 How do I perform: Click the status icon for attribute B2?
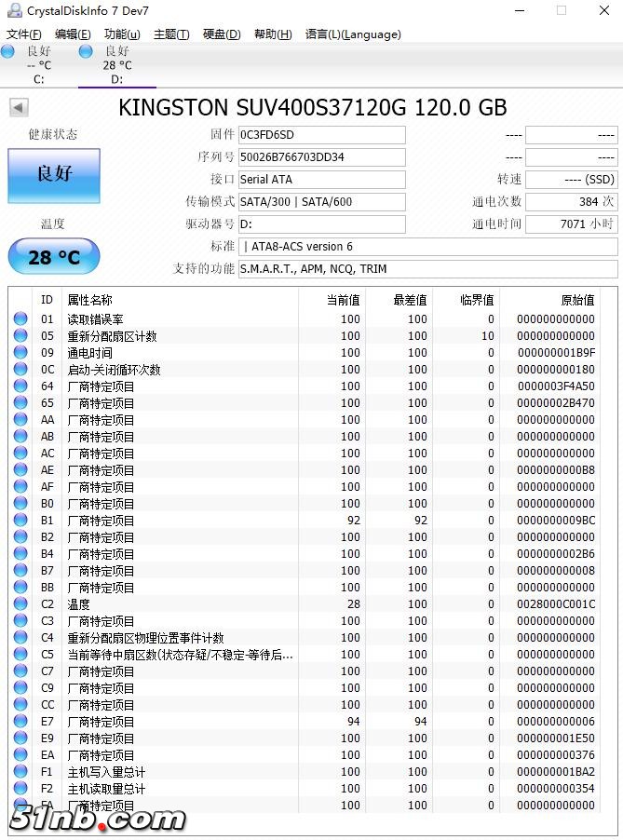[20, 536]
